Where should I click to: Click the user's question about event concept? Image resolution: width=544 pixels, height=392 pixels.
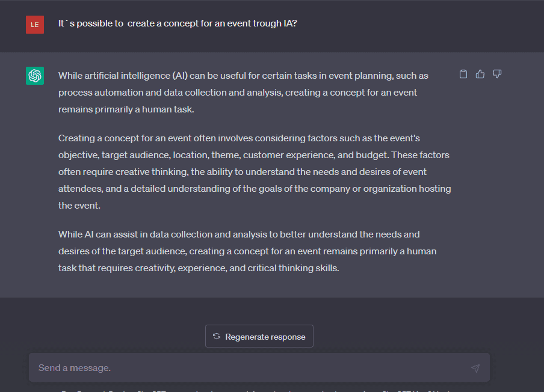(178, 23)
